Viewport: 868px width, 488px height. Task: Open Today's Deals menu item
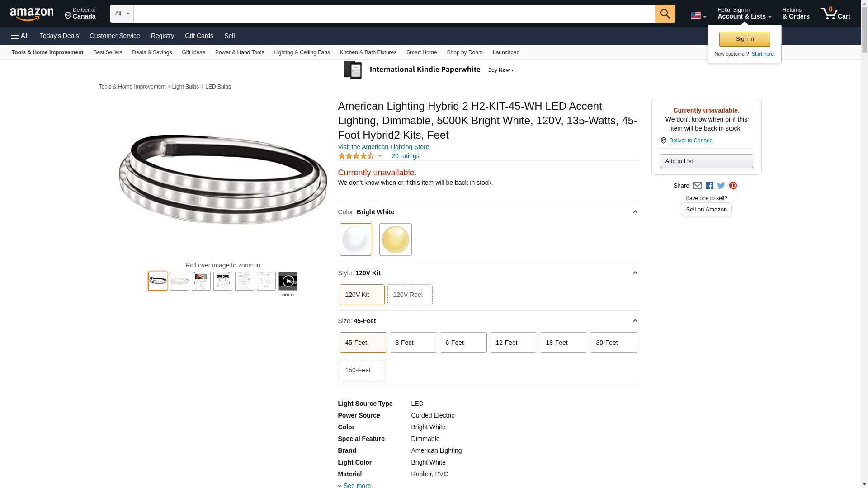[59, 36]
